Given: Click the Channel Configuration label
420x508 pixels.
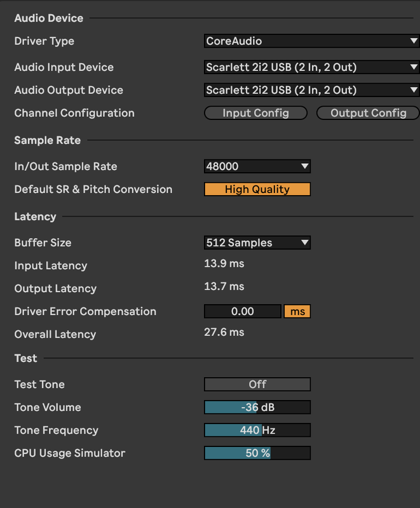Looking at the screenshot, I should pos(74,113).
